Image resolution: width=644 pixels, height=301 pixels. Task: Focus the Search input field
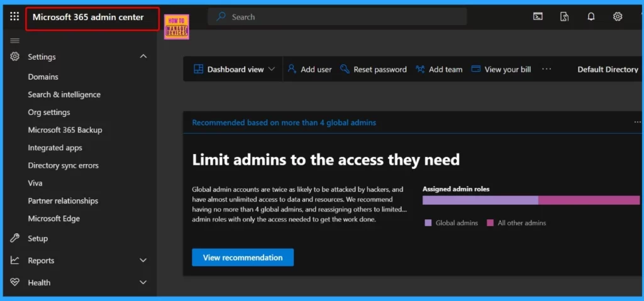point(337,17)
